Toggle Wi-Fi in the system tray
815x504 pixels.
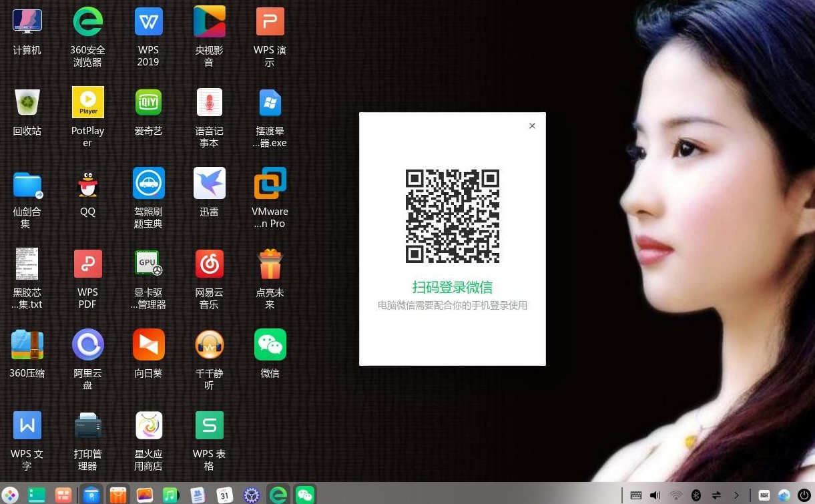676,495
